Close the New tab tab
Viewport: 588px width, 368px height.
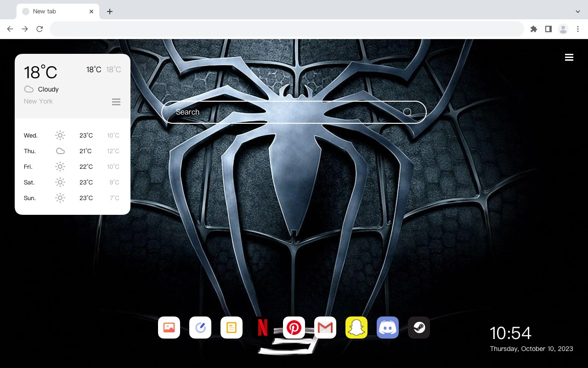(x=91, y=11)
